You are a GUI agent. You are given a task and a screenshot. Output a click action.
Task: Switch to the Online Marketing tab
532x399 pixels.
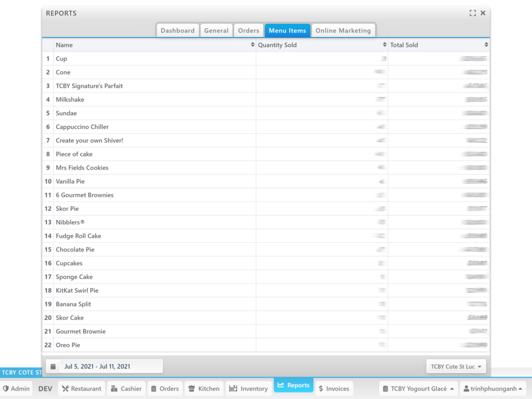coord(343,31)
